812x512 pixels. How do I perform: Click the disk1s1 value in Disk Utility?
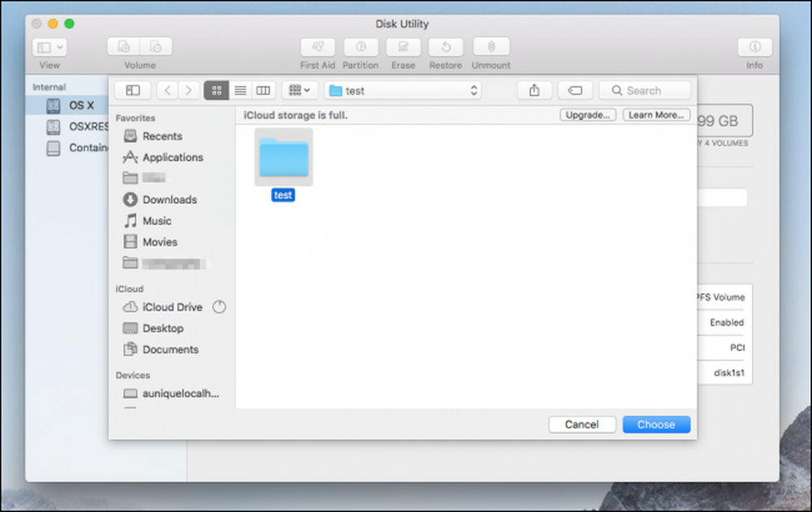tap(729, 372)
